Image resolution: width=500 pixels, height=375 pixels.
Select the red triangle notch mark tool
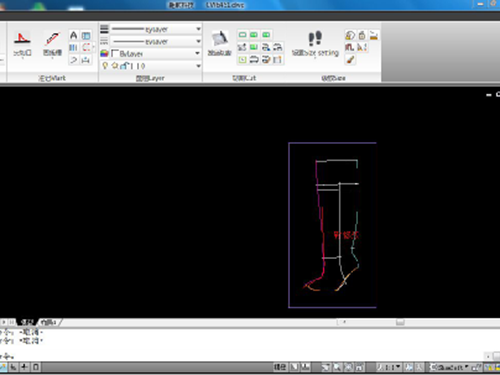tap(22, 44)
